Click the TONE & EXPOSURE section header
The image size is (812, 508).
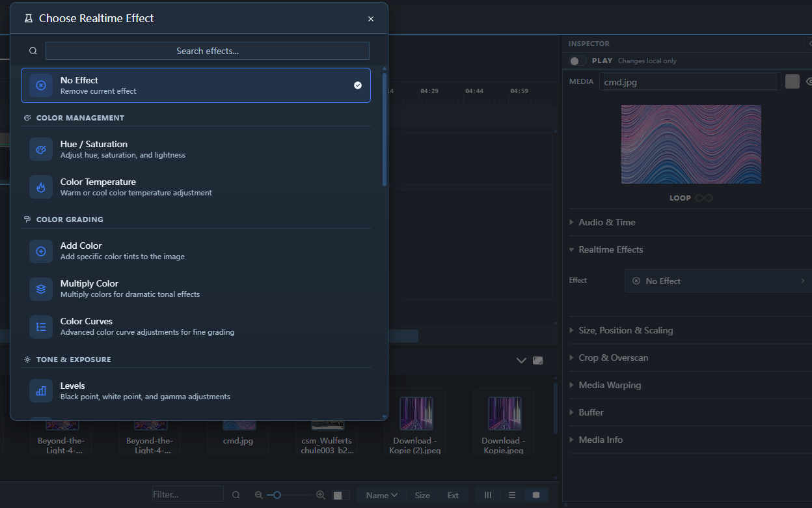coord(74,360)
